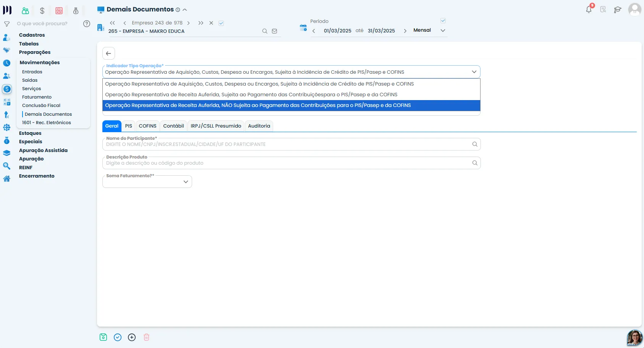Collapse the Indicador Tipo Operação dropdown

[474, 72]
